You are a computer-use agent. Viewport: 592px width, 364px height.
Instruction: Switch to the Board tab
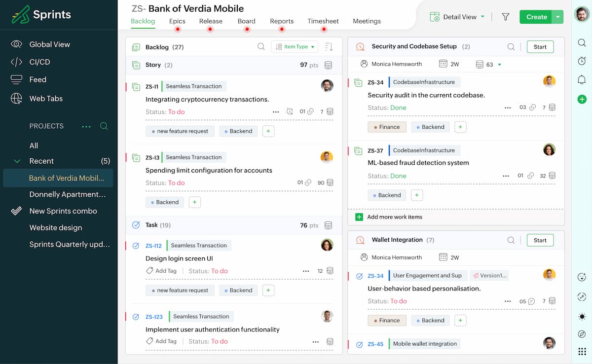click(246, 21)
